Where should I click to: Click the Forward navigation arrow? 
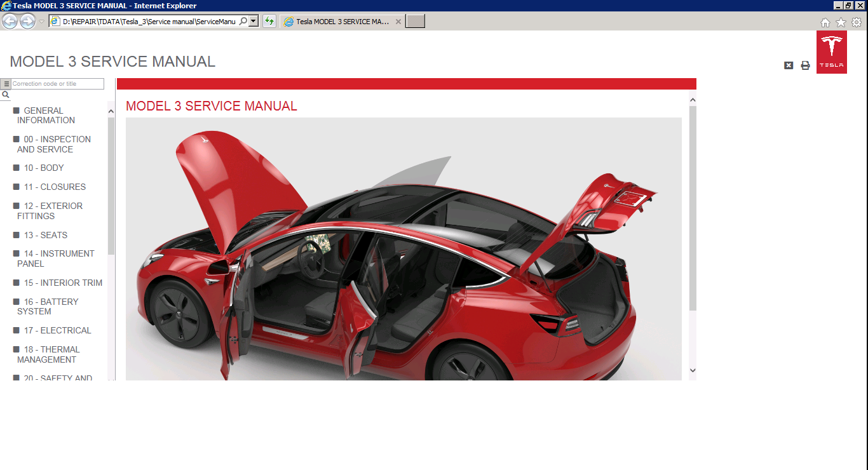coord(27,21)
